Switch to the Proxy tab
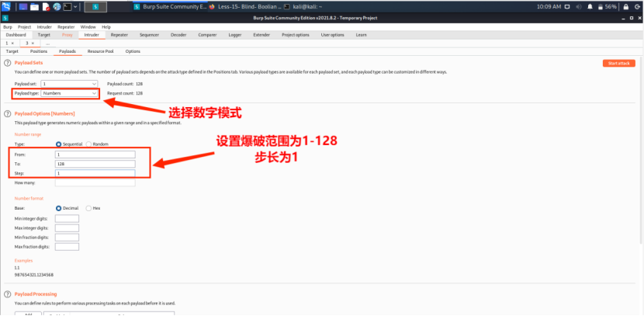The width and height of the screenshot is (644, 316). pos(68,35)
